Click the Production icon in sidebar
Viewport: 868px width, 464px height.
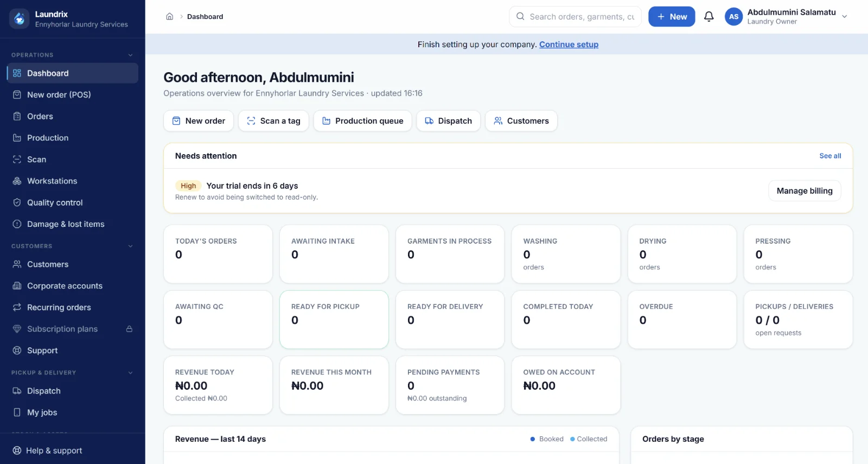17,138
